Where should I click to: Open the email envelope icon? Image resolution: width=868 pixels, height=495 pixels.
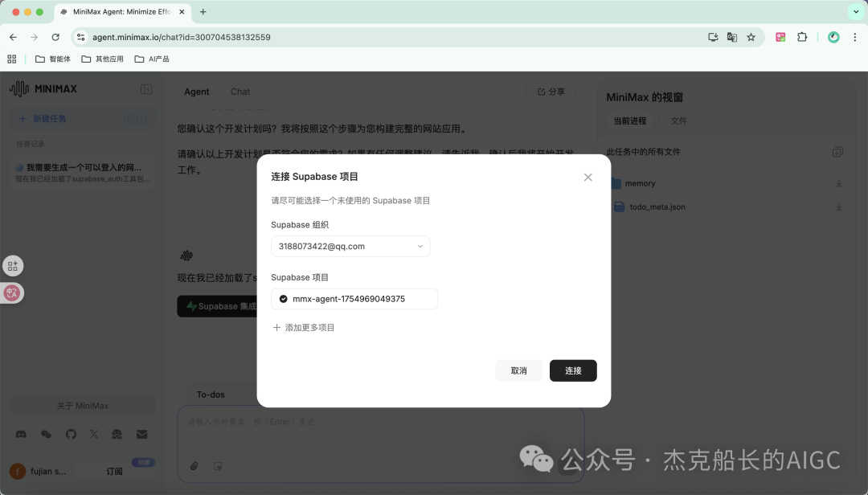[141, 435]
